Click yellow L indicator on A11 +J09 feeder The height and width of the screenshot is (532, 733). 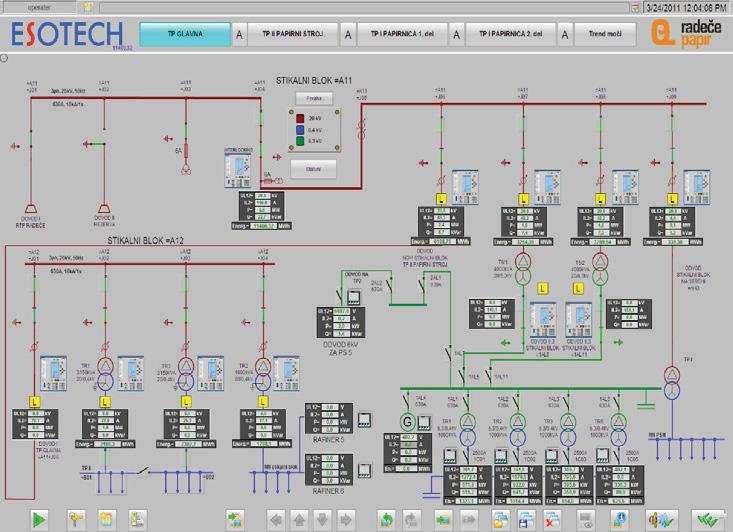pyautogui.click(x=672, y=199)
